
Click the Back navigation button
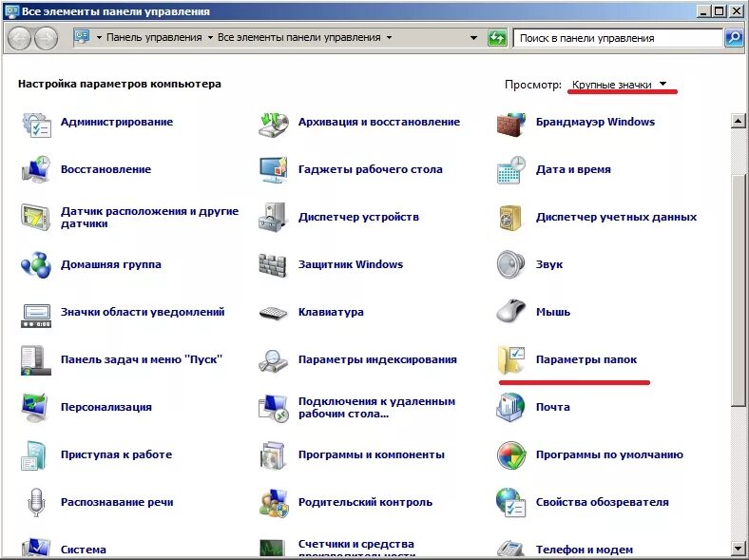pos(19,39)
